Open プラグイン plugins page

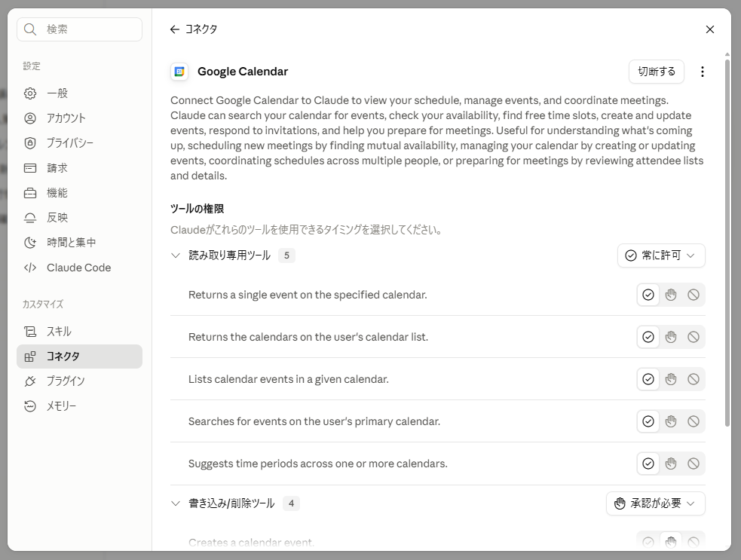point(79,381)
